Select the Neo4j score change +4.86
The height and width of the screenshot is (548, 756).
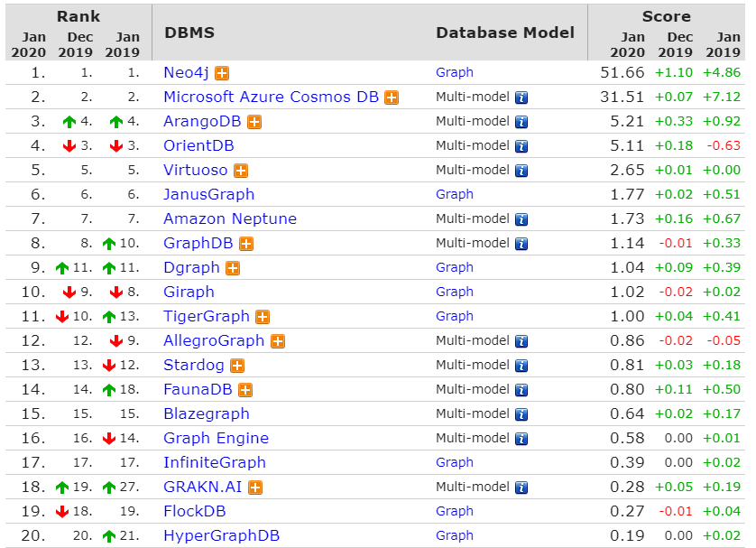click(x=722, y=73)
